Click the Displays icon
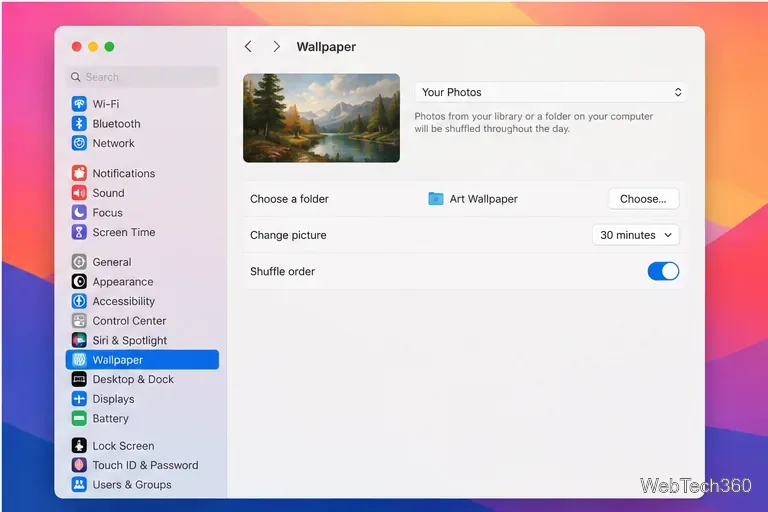The image size is (768, 512). [x=79, y=399]
